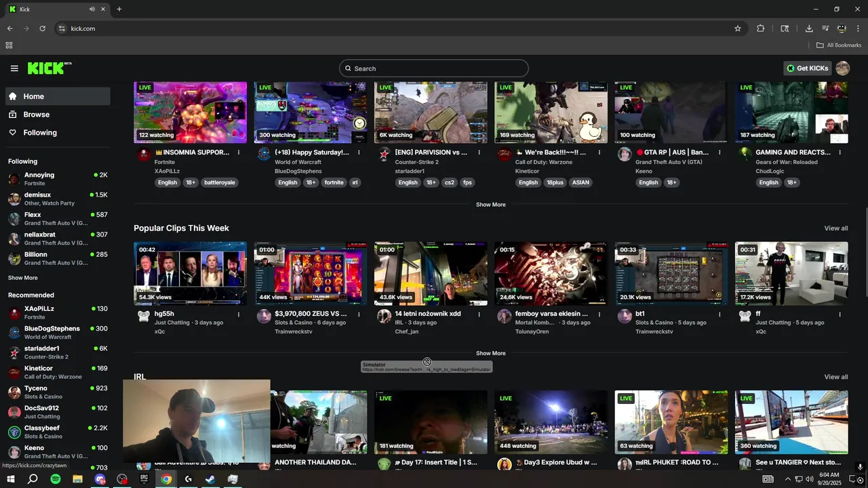
Task: Click Show More under live streams row
Action: 490,205
